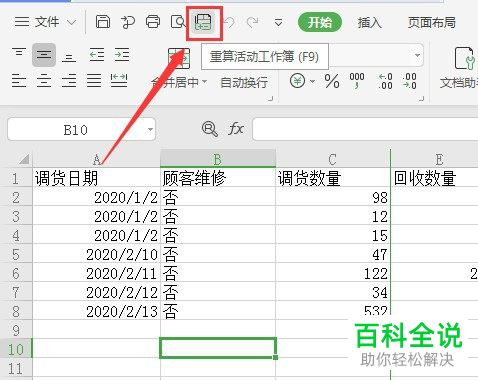The height and width of the screenshot is (380, 478).
Task: Expand the 合并居中 dropdown arrow
Action: [x=204, y=82]
